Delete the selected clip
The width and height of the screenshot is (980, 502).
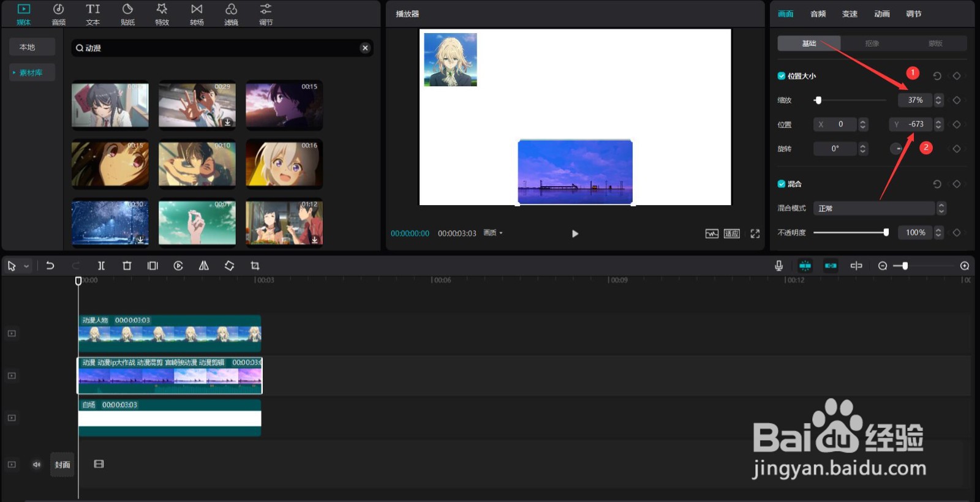click(x=127, y=266)
